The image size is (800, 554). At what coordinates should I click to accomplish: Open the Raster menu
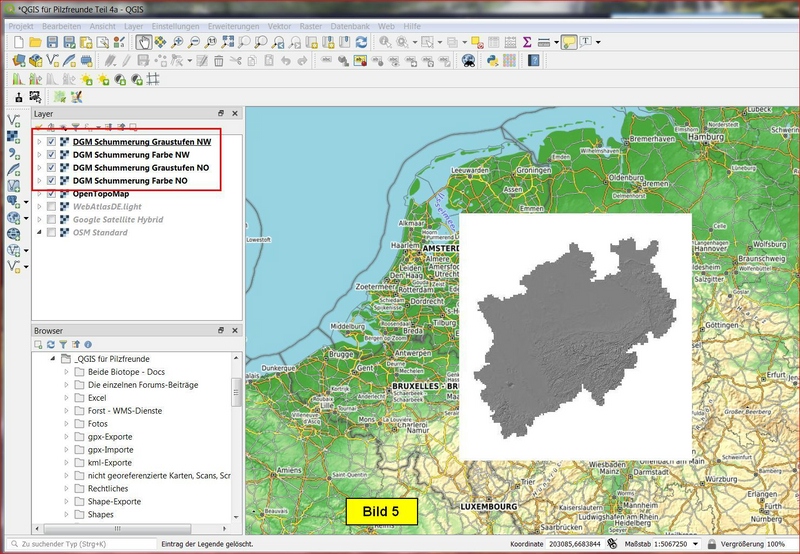pyautogui.click(x=311, y=26)
